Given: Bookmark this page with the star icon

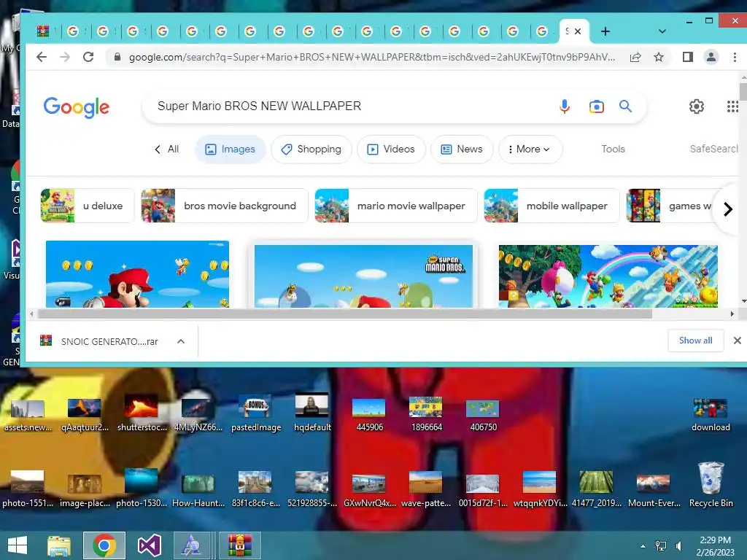Looking at the screenshot, I should click(659, 57).
